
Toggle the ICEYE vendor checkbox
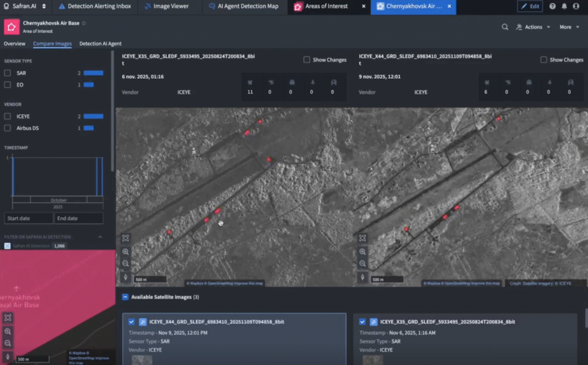(x=8, y=116)
